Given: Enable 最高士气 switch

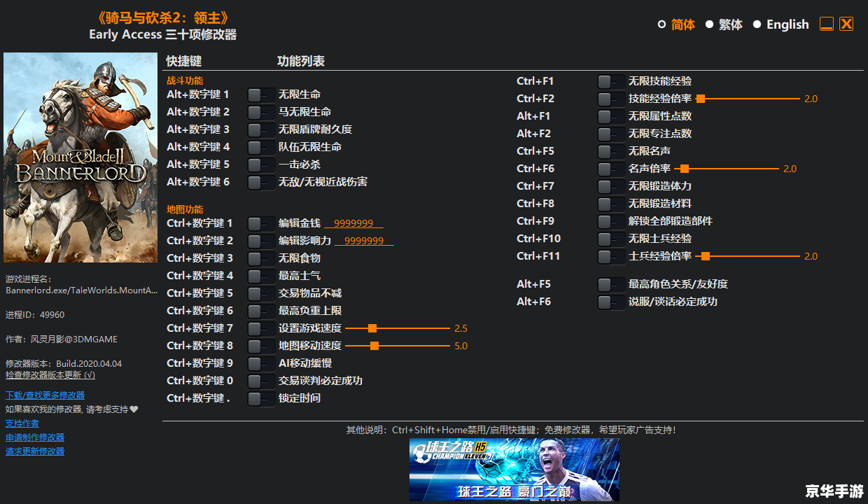Looking at the screenshot, I should [x=261, y=276].
